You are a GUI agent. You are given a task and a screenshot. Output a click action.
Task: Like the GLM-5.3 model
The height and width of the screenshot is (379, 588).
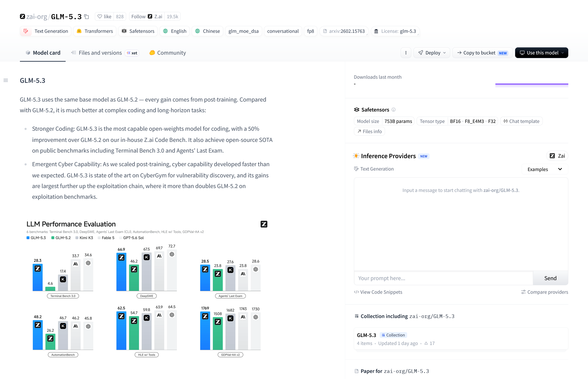pyautogui.click(x=105, y=17)
